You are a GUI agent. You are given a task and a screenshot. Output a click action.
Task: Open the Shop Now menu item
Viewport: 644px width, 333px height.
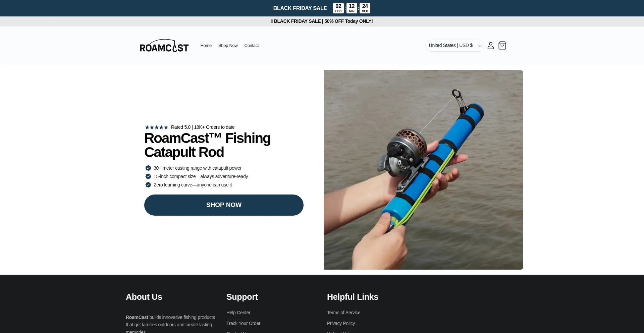coord(228,46)
